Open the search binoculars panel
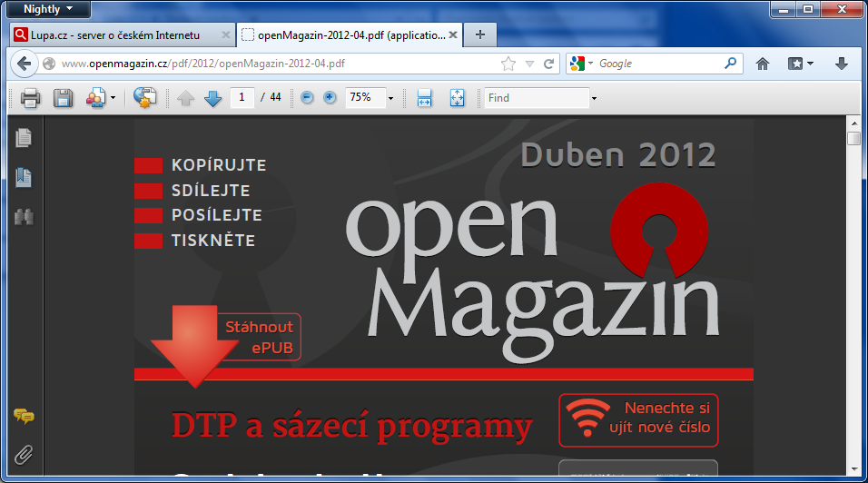This screenshot has width=868, height=483. pos(24,217)
